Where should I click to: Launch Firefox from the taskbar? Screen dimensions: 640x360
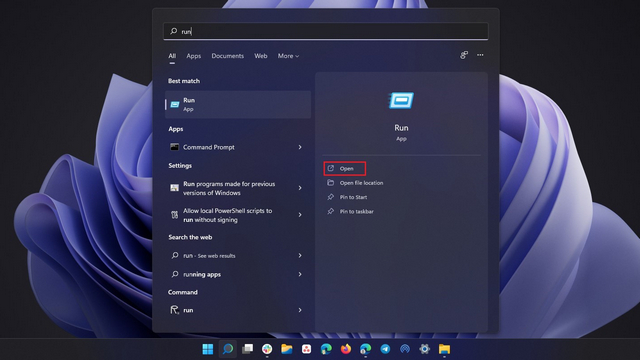(x=346, y=349)
